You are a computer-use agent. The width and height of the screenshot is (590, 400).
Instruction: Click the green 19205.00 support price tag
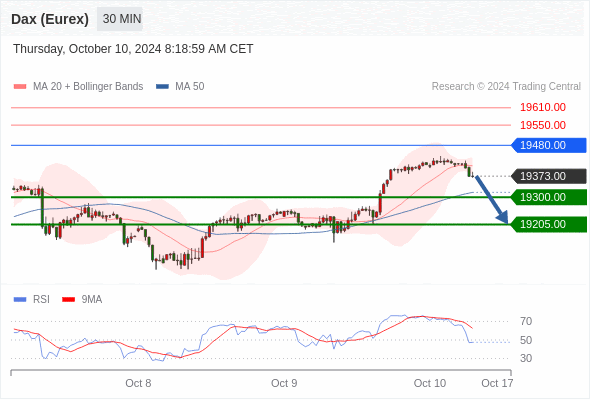tap(549, 224)
